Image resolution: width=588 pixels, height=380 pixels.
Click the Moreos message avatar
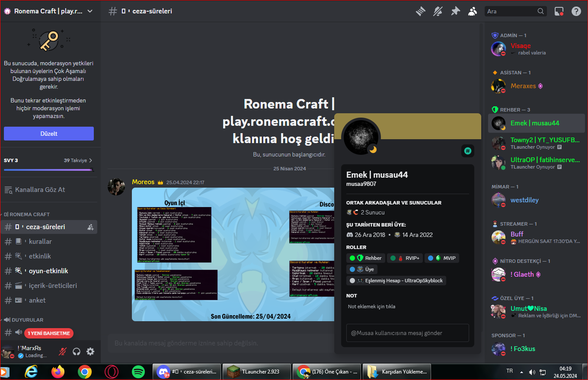coord(116,186)
